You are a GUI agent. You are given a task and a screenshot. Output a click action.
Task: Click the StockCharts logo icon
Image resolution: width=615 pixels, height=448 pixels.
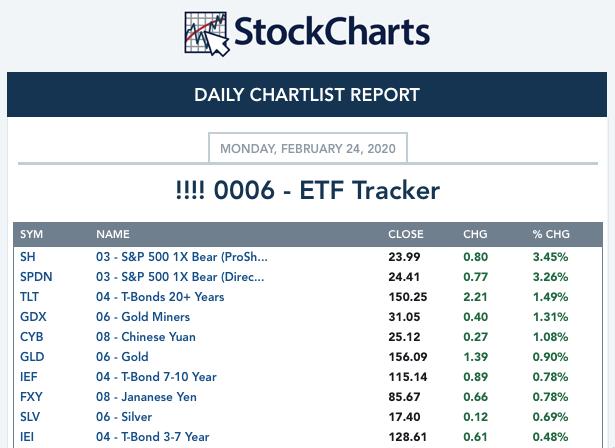point(207,33)
